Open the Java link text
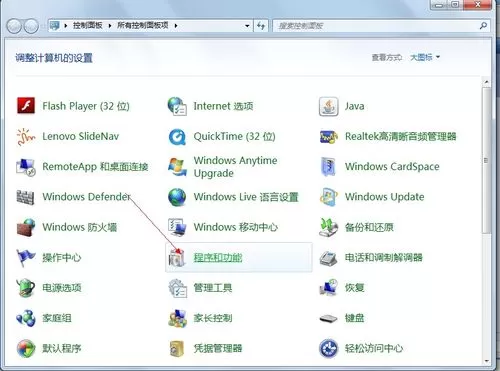The image size is (500, 371). tap(355, 106)
